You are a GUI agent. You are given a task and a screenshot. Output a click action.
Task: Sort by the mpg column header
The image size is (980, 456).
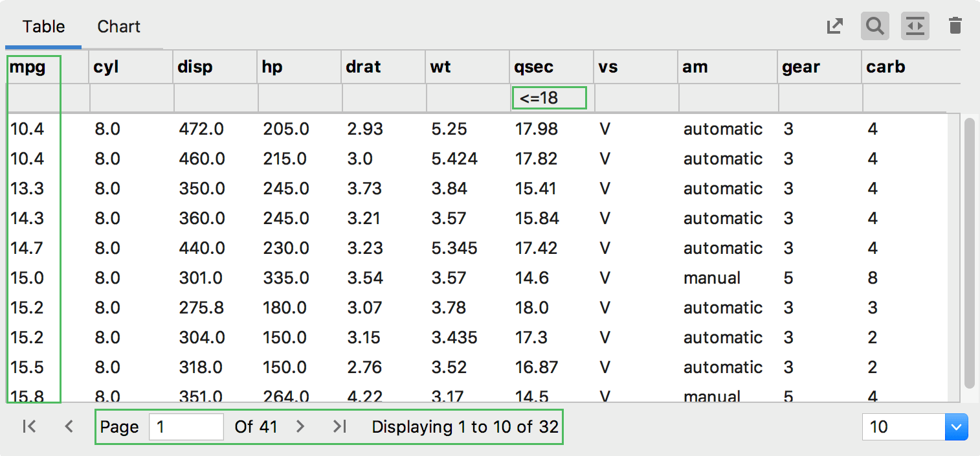[x=28, y=67]
